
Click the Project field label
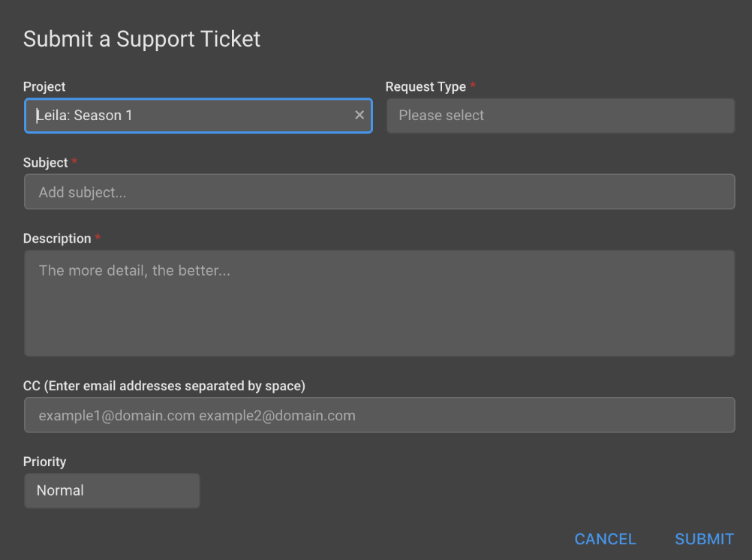point(44,87)
